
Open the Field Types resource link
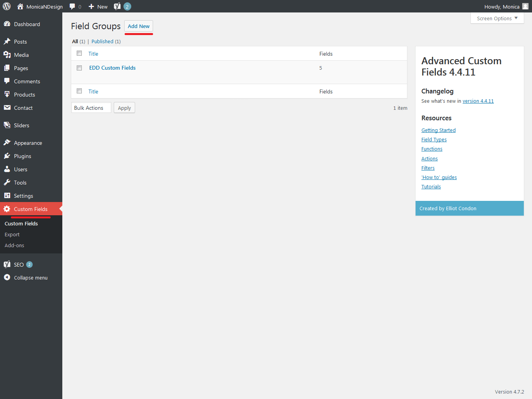coord(434,139)
